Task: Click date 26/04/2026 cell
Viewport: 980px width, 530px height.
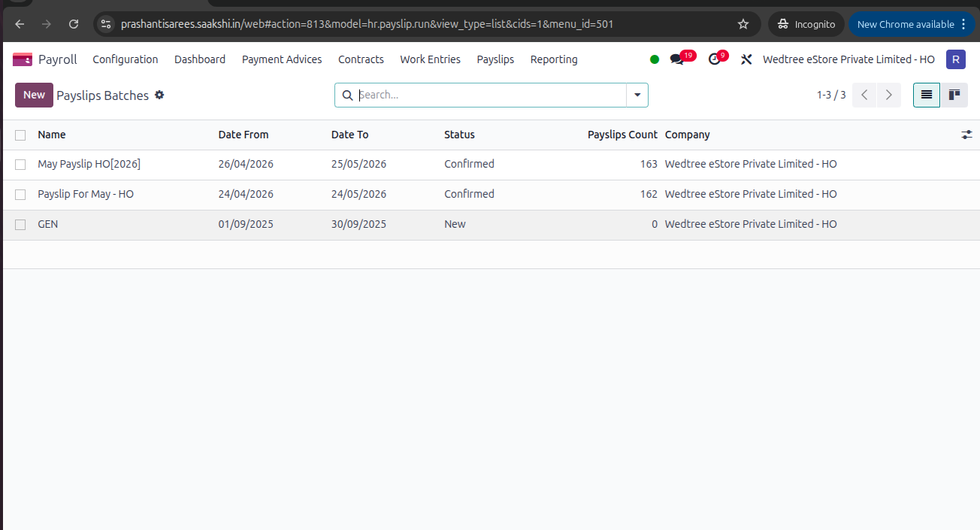Action: (246, 164)
